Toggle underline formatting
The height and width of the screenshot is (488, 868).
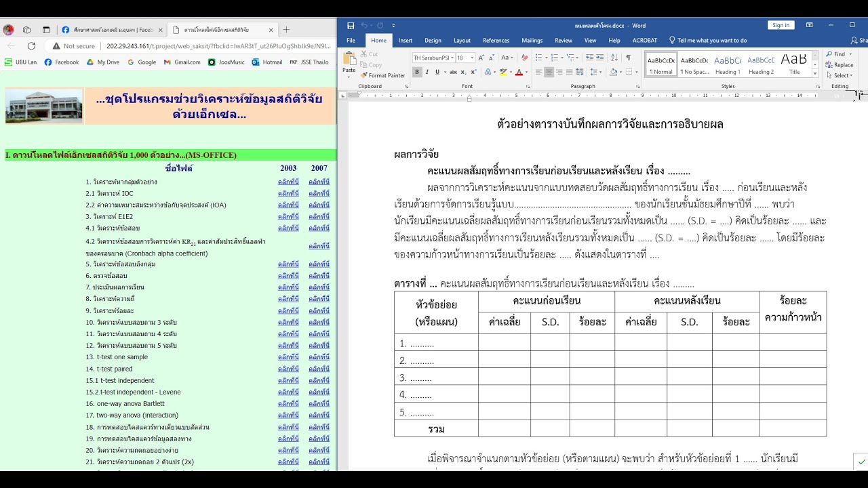coord(437,72)
